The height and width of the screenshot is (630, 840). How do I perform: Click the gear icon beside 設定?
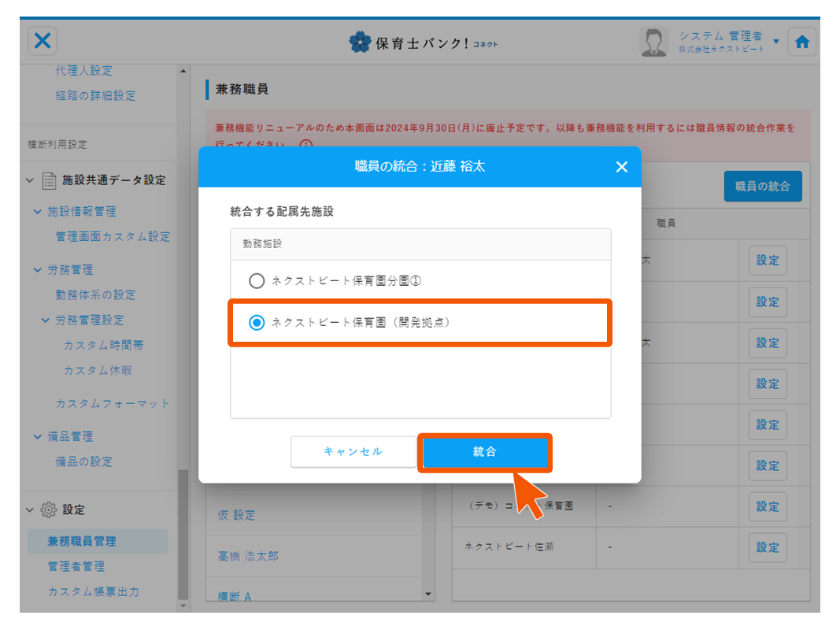(x=47, y=510)
